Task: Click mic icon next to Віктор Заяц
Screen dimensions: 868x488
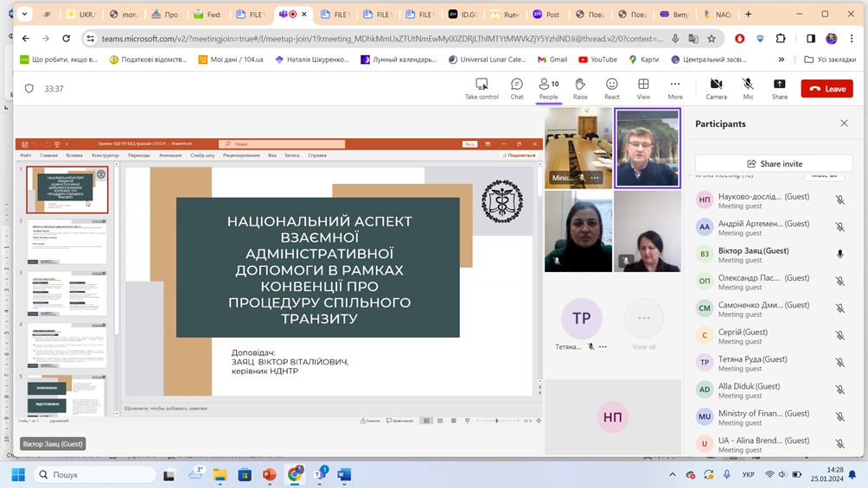Action: (839, 254)
